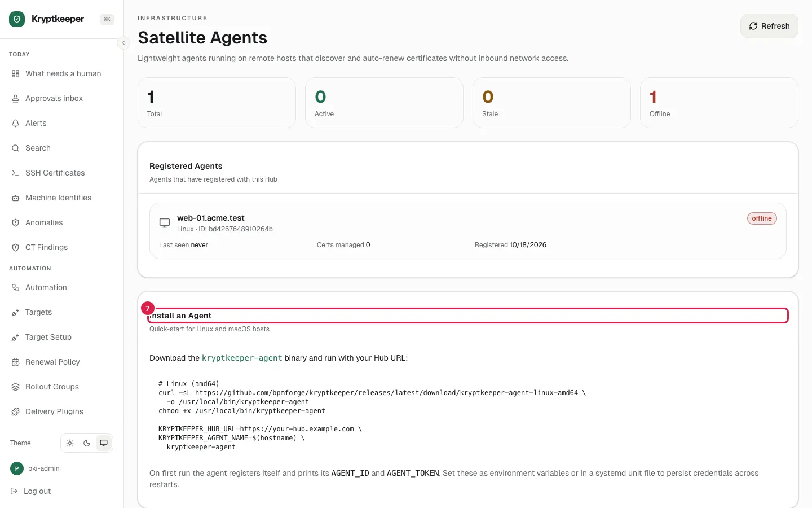
Task: Open the command palette shortcut badge
Action: (107, 19)
